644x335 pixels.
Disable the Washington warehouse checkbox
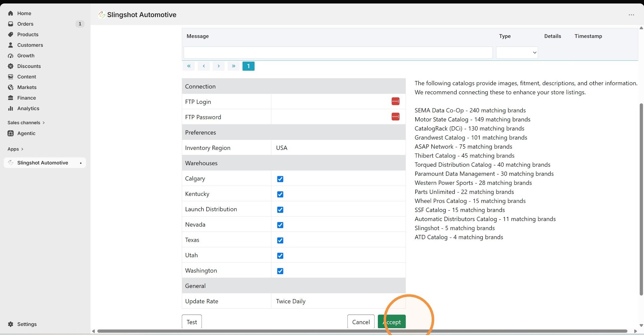(x=280, y=271)
